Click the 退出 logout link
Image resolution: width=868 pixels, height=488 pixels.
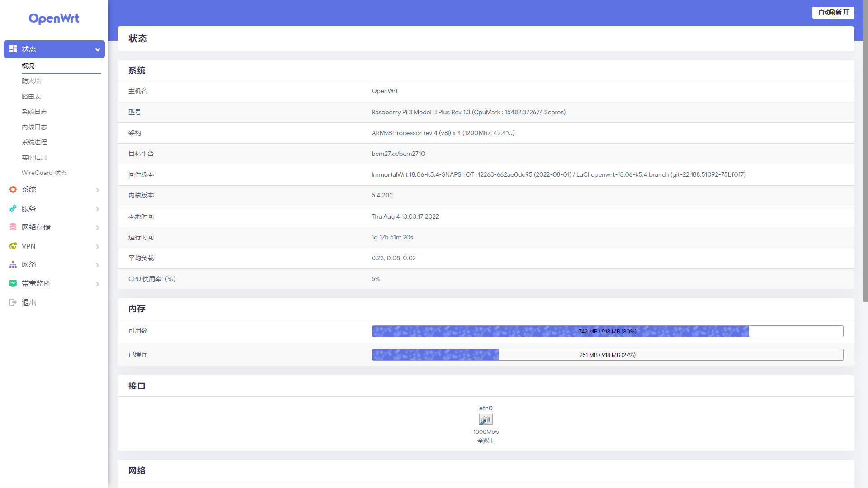tap(29, 302)
